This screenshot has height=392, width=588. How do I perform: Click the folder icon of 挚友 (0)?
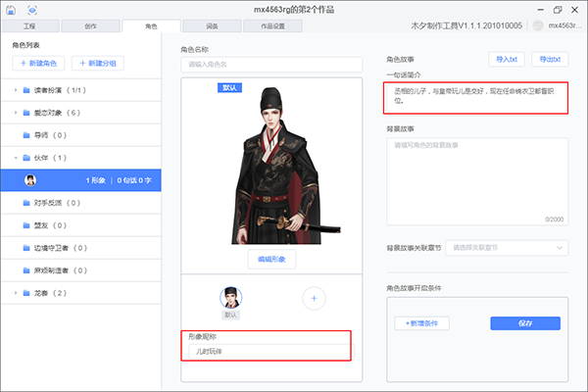click(26, 225)
